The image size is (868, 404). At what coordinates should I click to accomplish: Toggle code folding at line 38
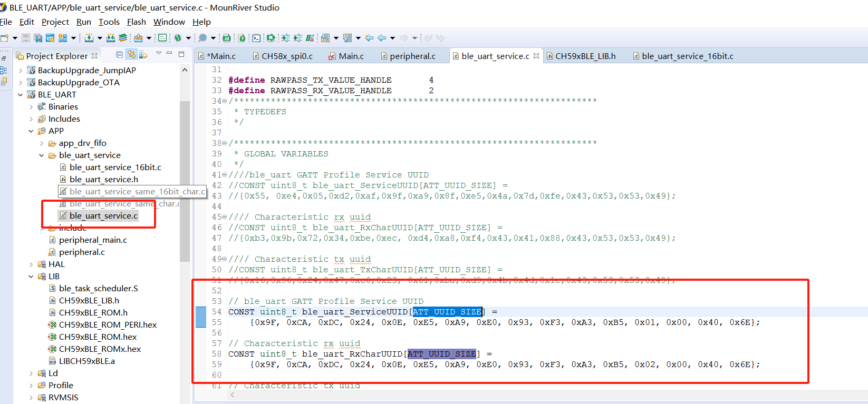(x=225, y=143)
